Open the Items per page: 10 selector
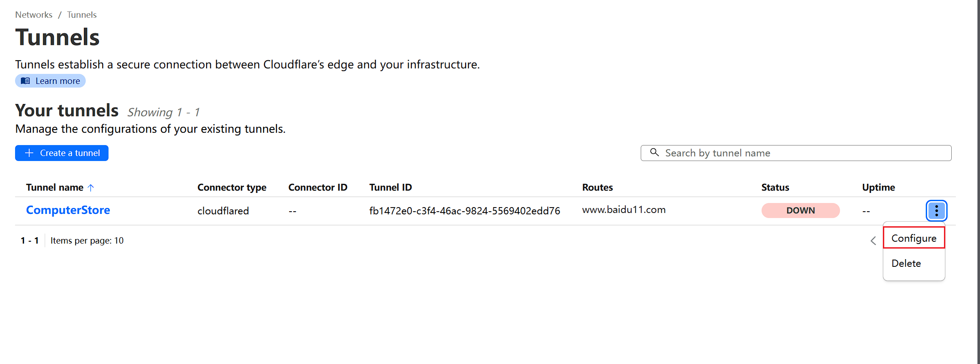The height and width of the screenshot is (364, 980). 87,240
